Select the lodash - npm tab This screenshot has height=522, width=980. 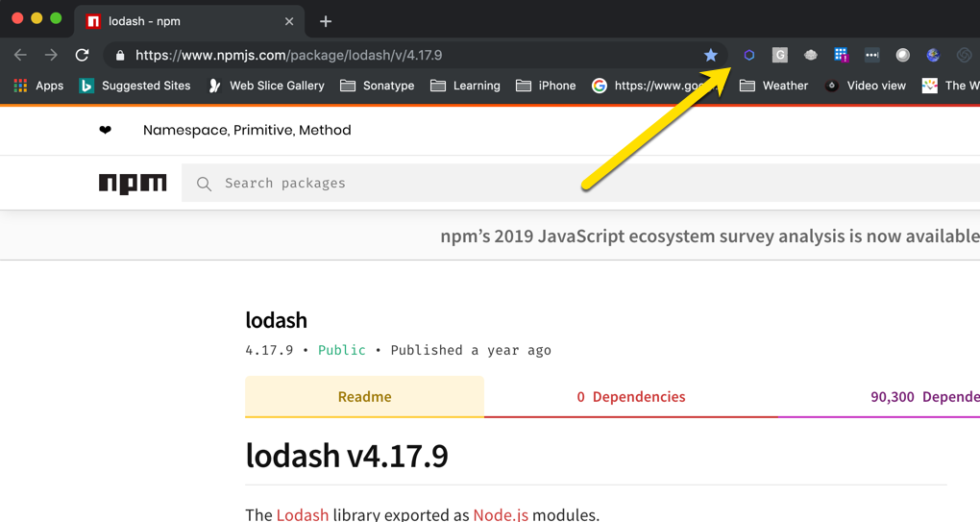click(189, 21)
